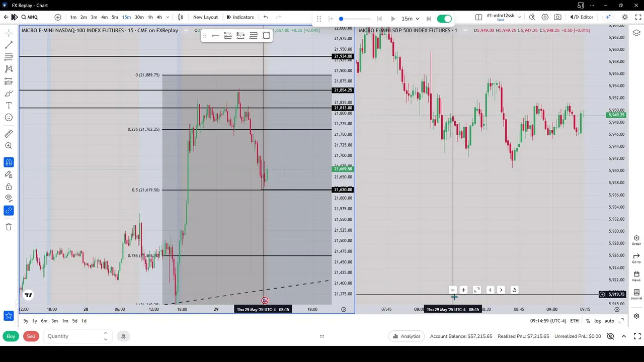Open the chart layout split selector

[x=479, y=17]
